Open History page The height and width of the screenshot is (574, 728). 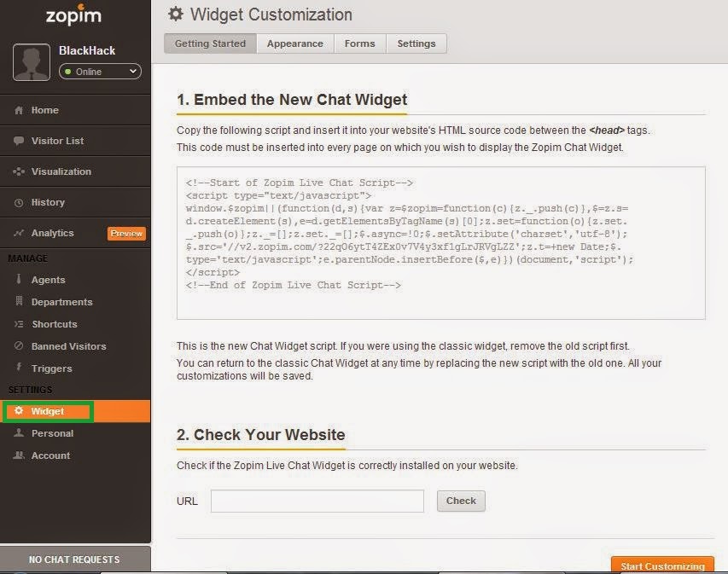tap(75, 202)
